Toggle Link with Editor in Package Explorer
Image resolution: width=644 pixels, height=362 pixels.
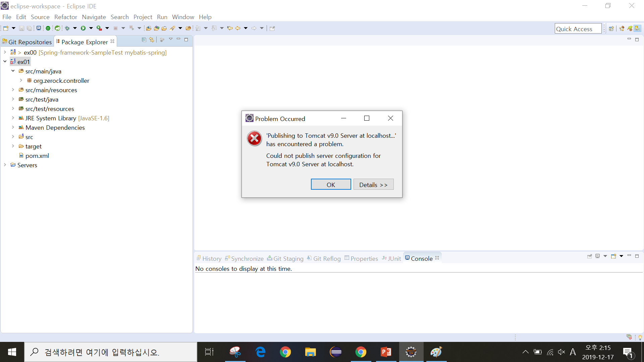tap(152, 40)
